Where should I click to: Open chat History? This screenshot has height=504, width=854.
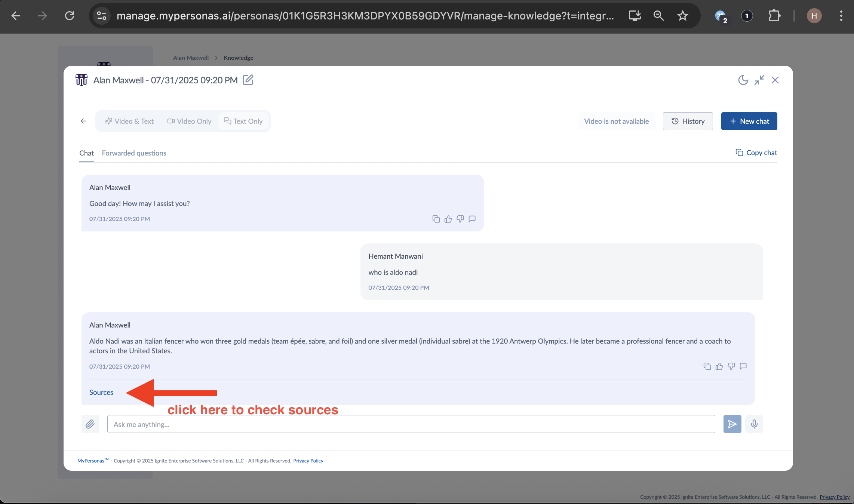pyautogui.click(x=688, y=121)
